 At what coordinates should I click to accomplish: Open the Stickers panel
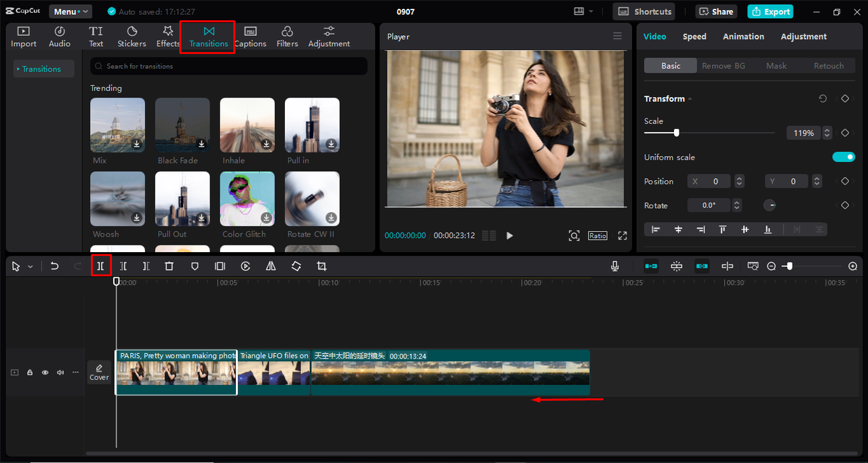coord(132,37)
